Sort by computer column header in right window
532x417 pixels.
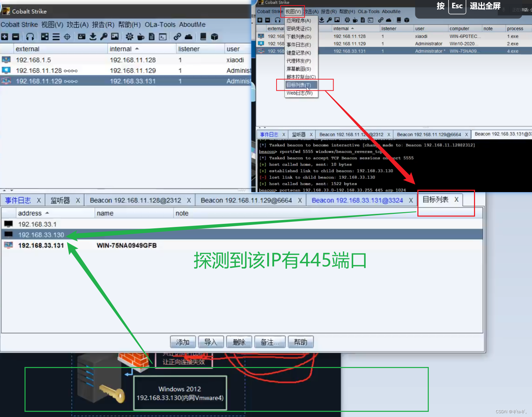pos(465,29)
